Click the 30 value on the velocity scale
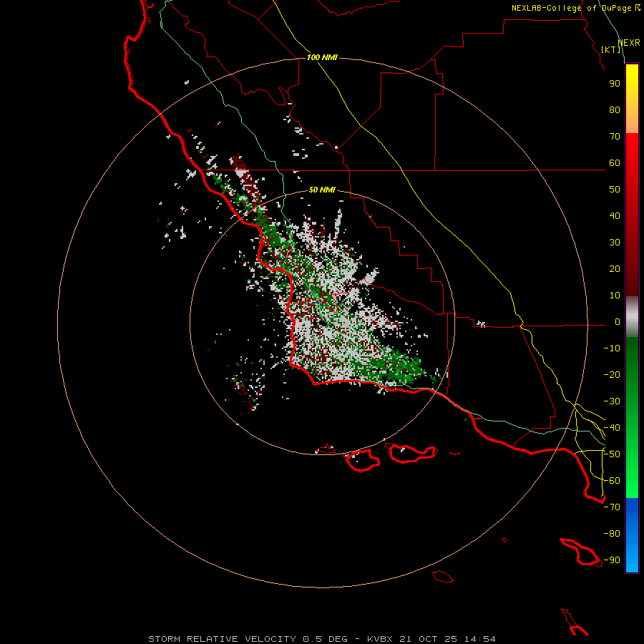 (615, 243)
